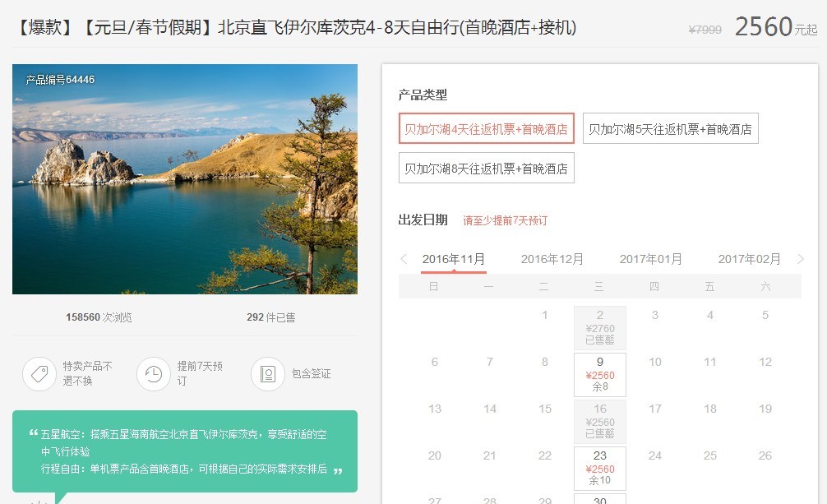The height and width of the screenshot is (504, 827).
Task: Click the 包含签证 label
Action: pyautogui.click(x=312, y=373)
